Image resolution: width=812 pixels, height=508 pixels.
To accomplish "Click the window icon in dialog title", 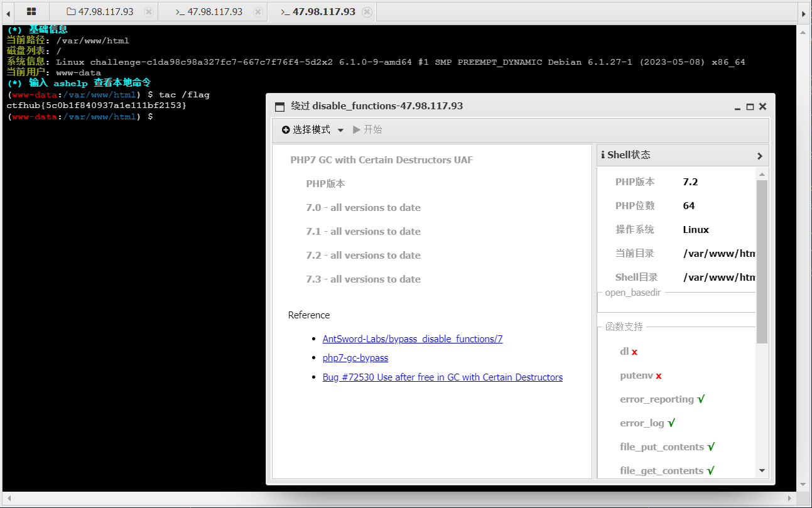I will (x=280, y=107).
